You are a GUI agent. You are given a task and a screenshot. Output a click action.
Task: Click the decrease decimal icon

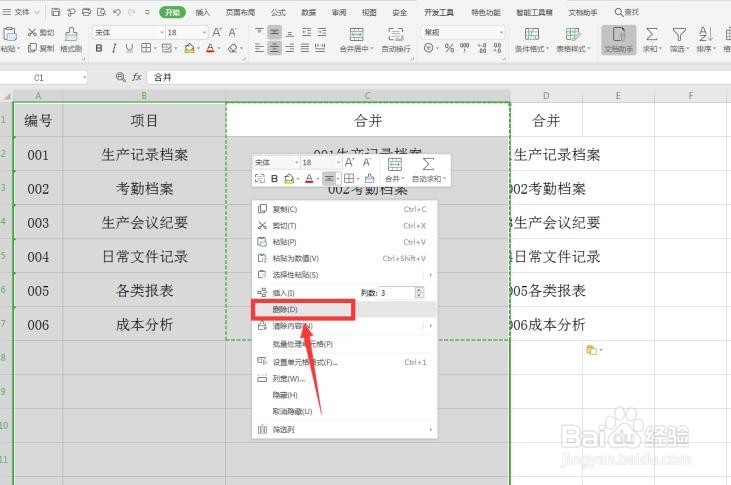(497, 48)
